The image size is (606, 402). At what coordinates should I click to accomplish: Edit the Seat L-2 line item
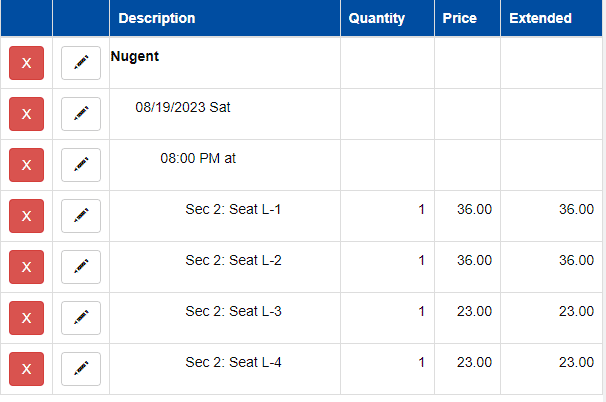pos(81,267)
